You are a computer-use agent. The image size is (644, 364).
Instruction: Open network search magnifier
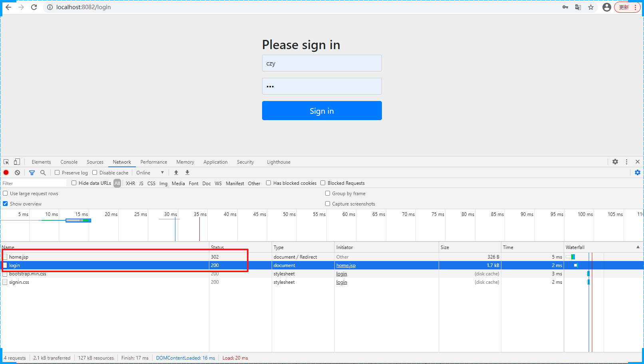pyautogui.click(x=43, y=172)
